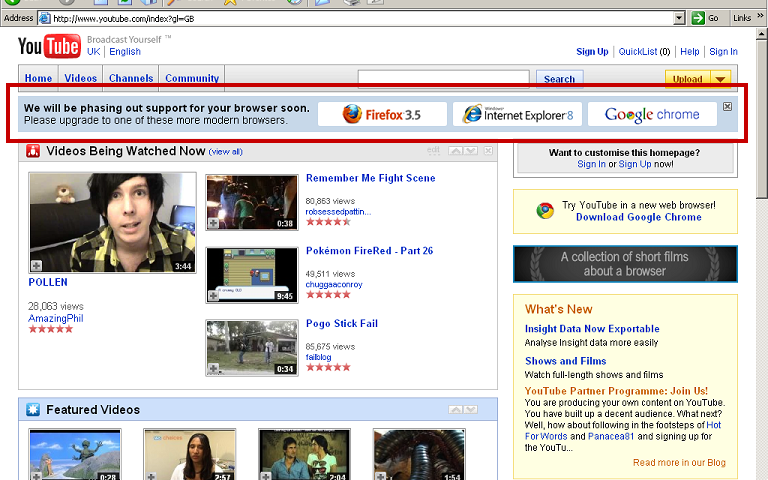Click the green Go arrow icon
Screen dimensions: 768x480
[x=697, y=18]
